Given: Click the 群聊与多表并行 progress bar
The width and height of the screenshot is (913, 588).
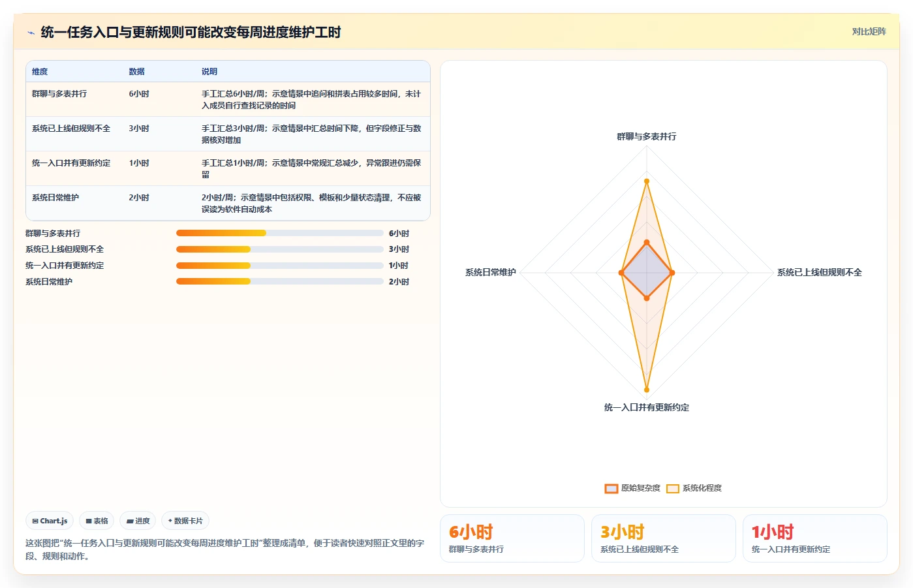Looking at the screenshot, I should (x=279, y=233).
